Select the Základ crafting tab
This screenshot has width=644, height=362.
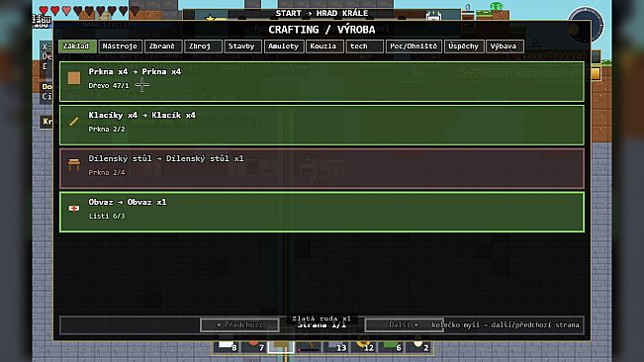point(77,46)
